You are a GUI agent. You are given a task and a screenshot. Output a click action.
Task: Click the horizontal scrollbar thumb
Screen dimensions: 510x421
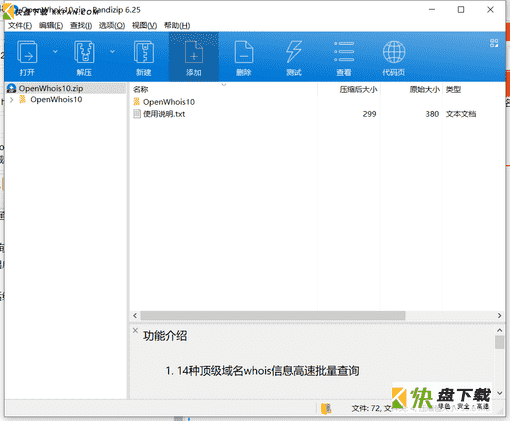(273, 315)
